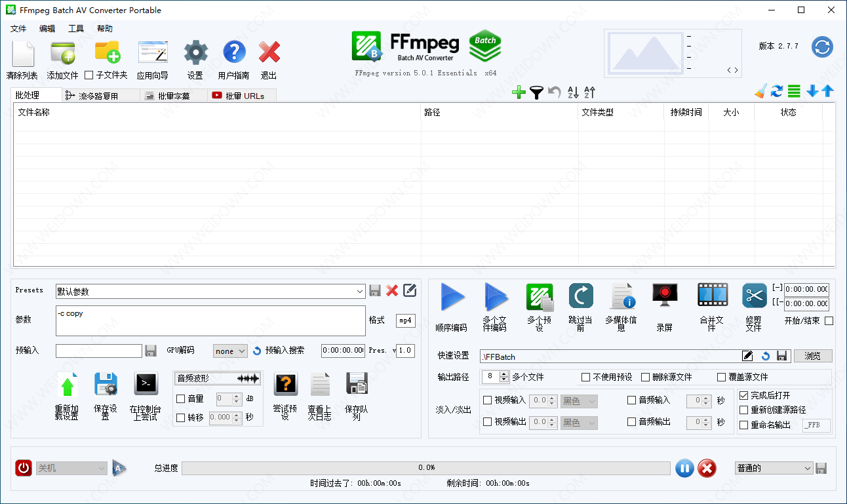Open the 帮助 menu
847x504 pixels.
105,29
